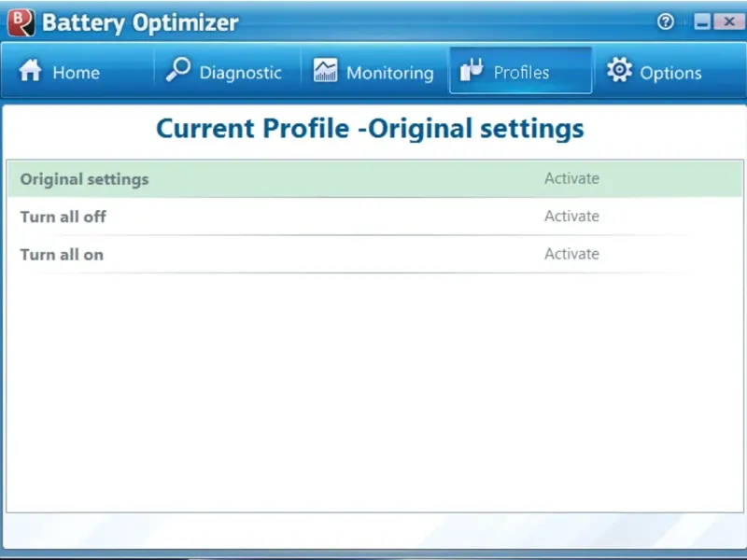Click the Battery Optimizer logo icon
Image resolution: width=747 pixels, height=560 pixels.
21,22
